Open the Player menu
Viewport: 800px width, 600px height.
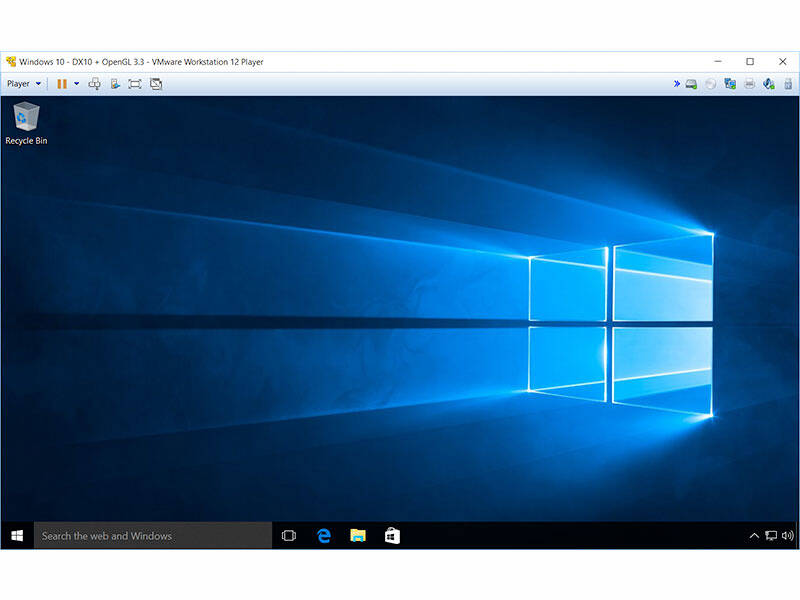23,84
